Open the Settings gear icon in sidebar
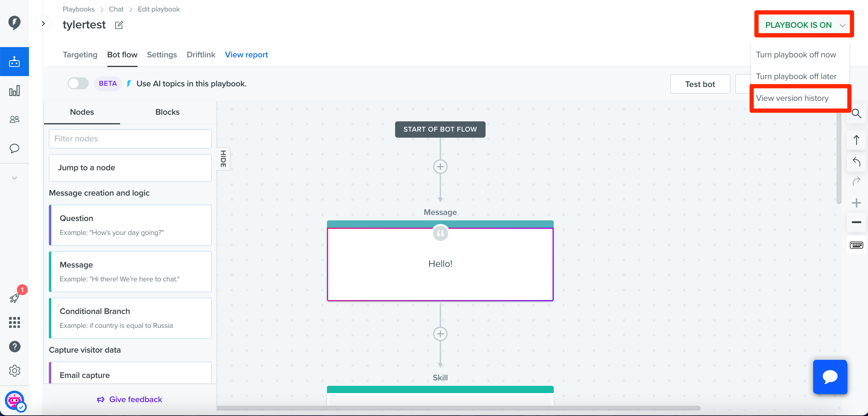The height and width of the screenshot is (416, 868). [x=14, y=371]
